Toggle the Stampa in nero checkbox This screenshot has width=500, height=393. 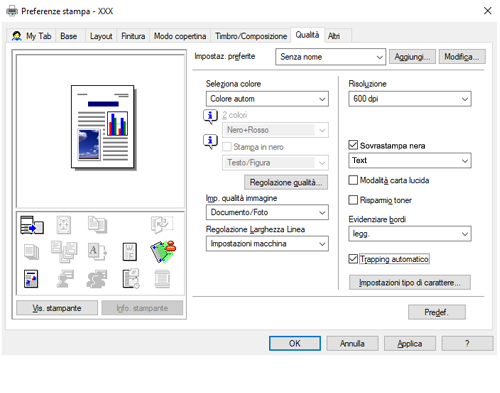(x=227, y=147)
